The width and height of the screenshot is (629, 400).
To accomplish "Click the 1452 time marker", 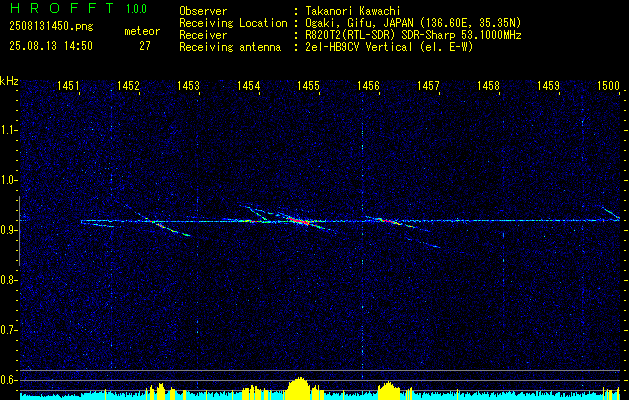I will [128, 85].
